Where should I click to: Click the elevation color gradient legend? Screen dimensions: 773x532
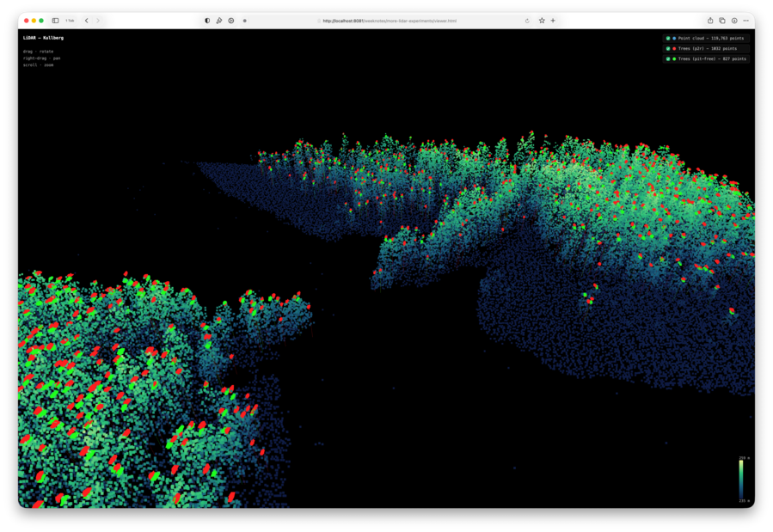pos(741,478)
